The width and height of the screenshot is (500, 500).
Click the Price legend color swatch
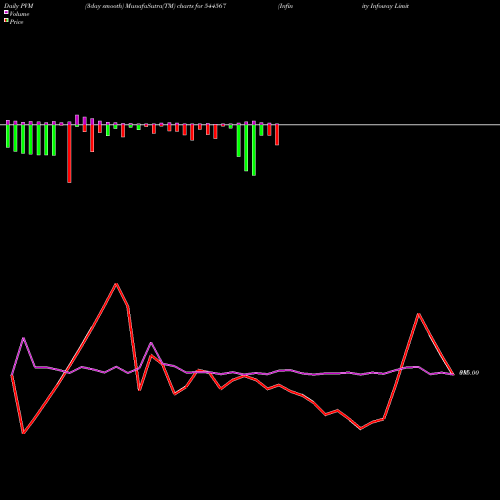(x=6, y=21)
